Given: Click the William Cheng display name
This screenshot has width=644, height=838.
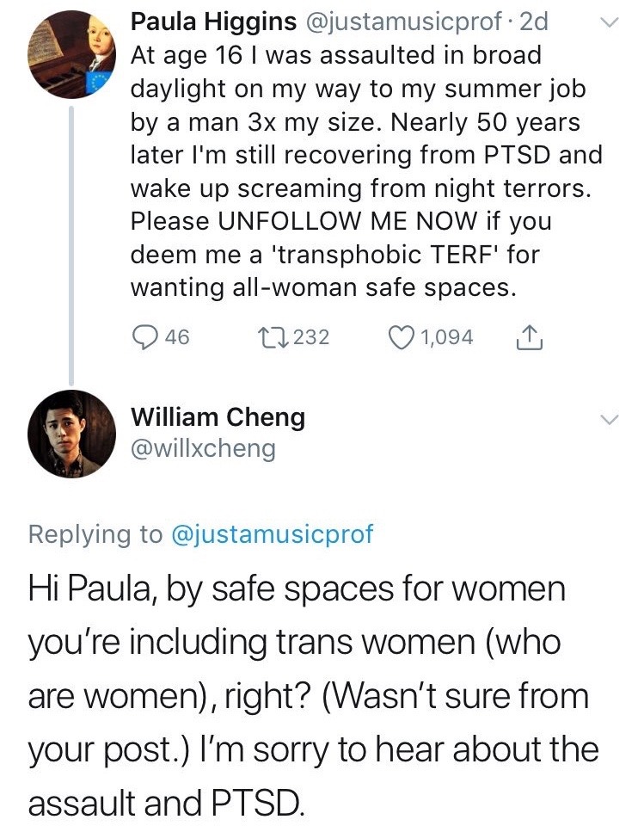Looking at the screenshot, I should click(218, 417).
